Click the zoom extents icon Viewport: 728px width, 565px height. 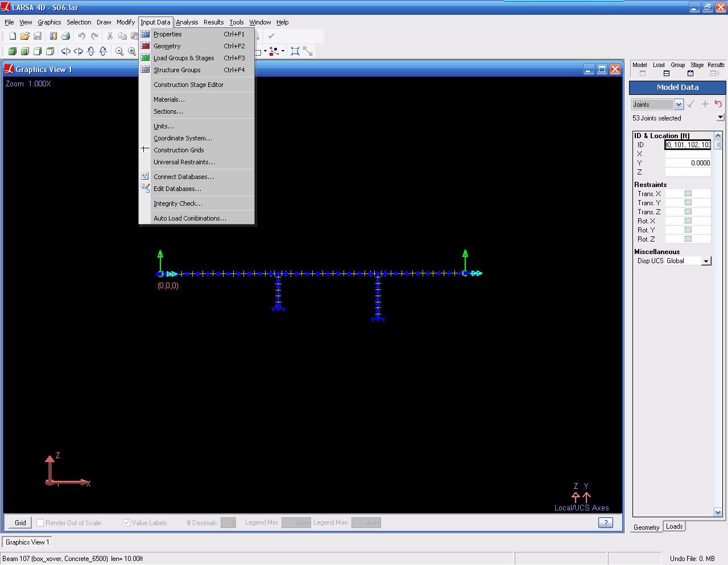point(295,51)
